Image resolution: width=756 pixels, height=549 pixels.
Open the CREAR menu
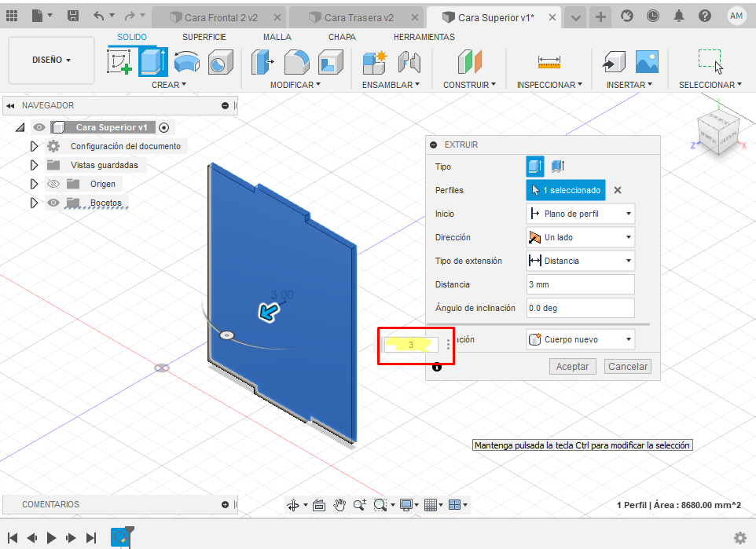pyautogui.click(x=169, y=85)
